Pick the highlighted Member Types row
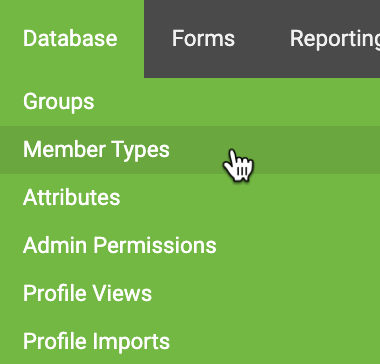The width and height of the screenshot is (380, 364). coord(190,150)
